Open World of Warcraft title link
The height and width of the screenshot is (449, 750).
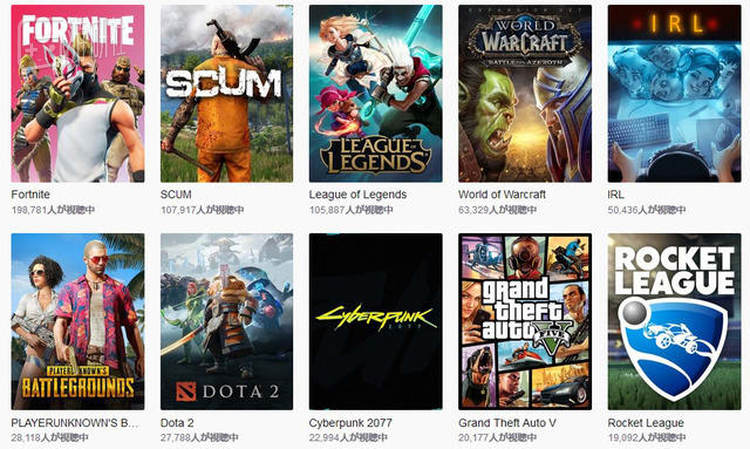(x=502, y=195)
